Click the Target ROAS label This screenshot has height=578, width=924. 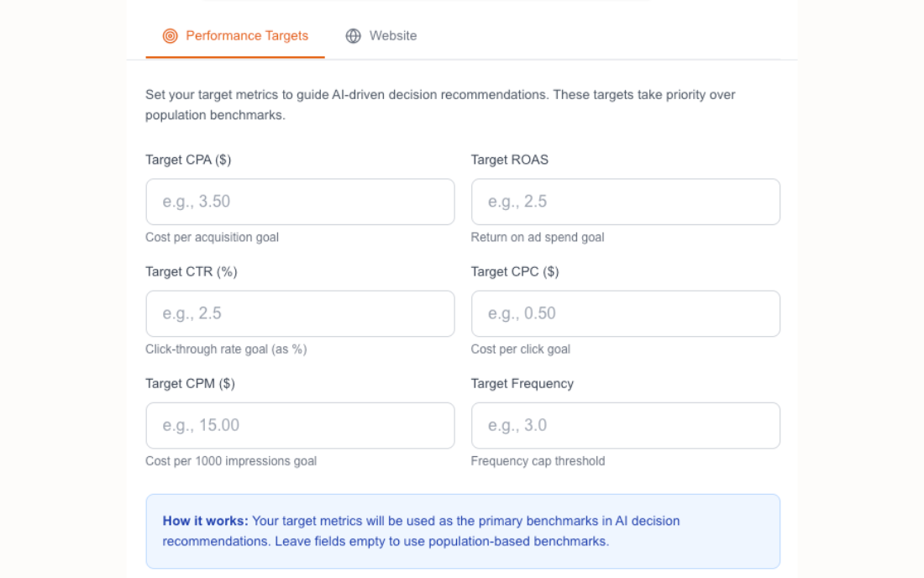(x=509, y=160)
